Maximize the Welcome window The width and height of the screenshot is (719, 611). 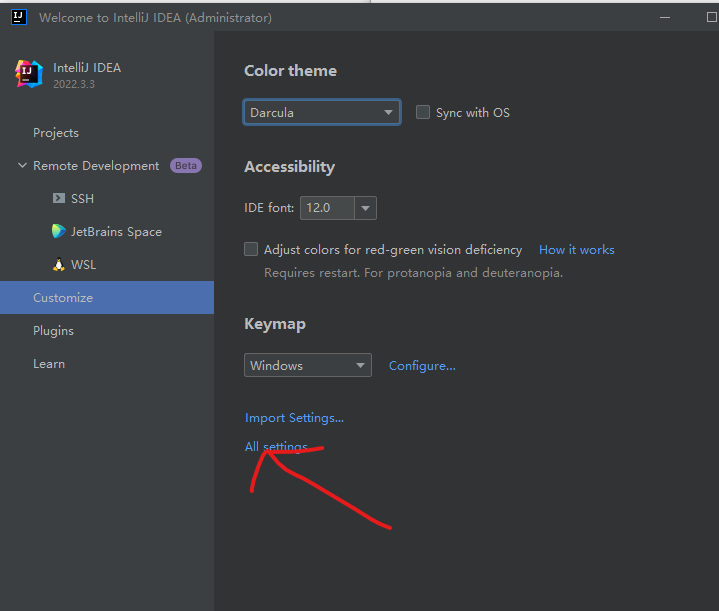pyautogui.click(x=712, y=17)
